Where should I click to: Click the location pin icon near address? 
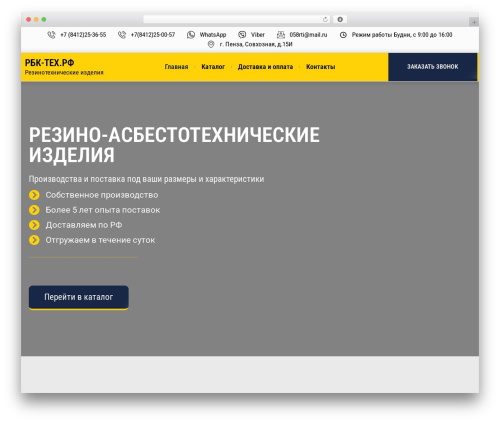(x=211, y=44)
